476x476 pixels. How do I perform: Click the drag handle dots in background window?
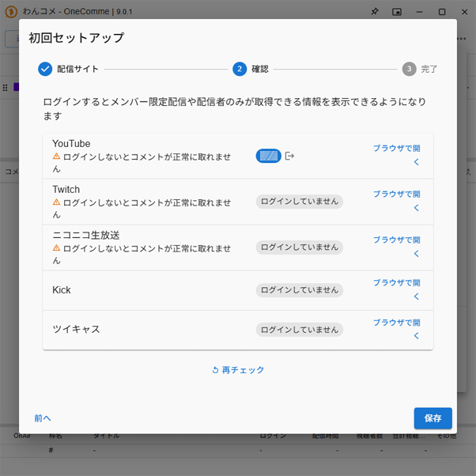6,88
